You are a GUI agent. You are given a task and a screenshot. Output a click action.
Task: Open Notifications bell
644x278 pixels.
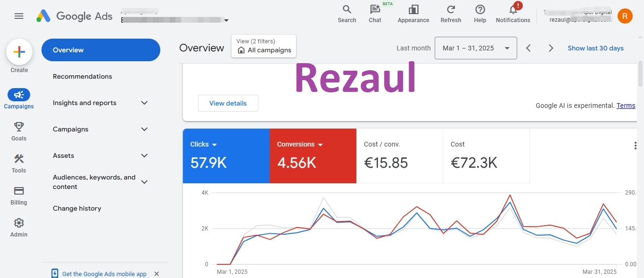point(513,14)
